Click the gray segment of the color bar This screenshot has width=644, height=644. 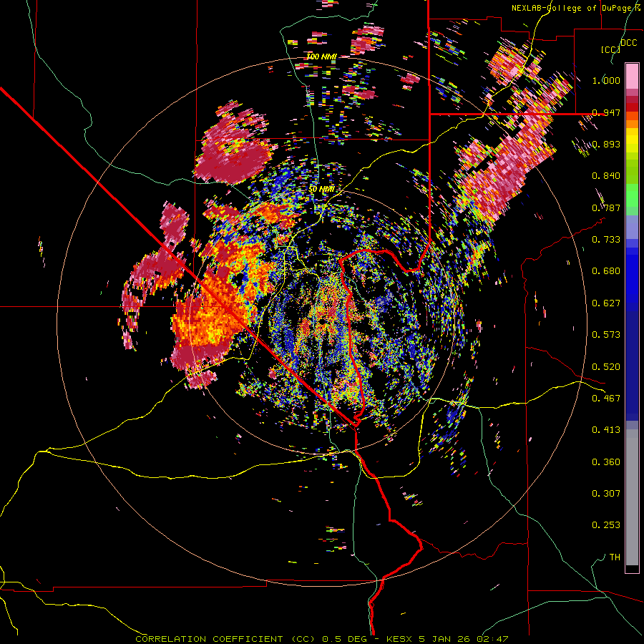(x=632, y=497)
